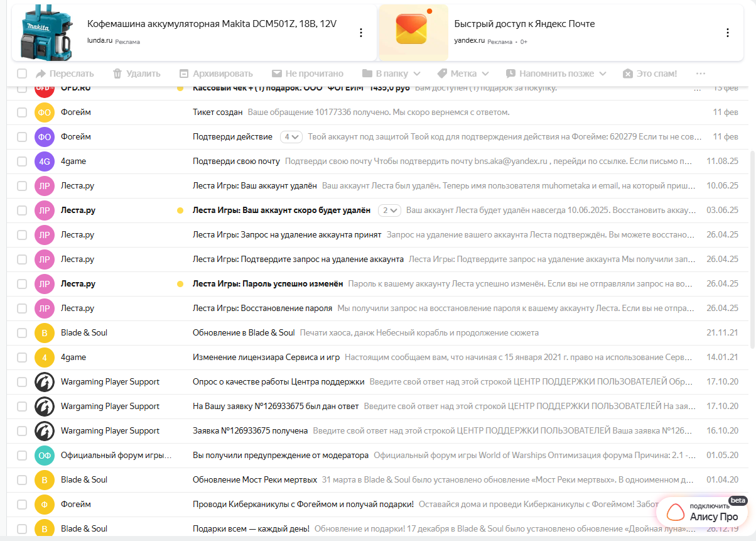Click the Wargaming avatar on 'На Вашу заявку' row
This screenshot has width=756, height=541.
tap(45, 407)
